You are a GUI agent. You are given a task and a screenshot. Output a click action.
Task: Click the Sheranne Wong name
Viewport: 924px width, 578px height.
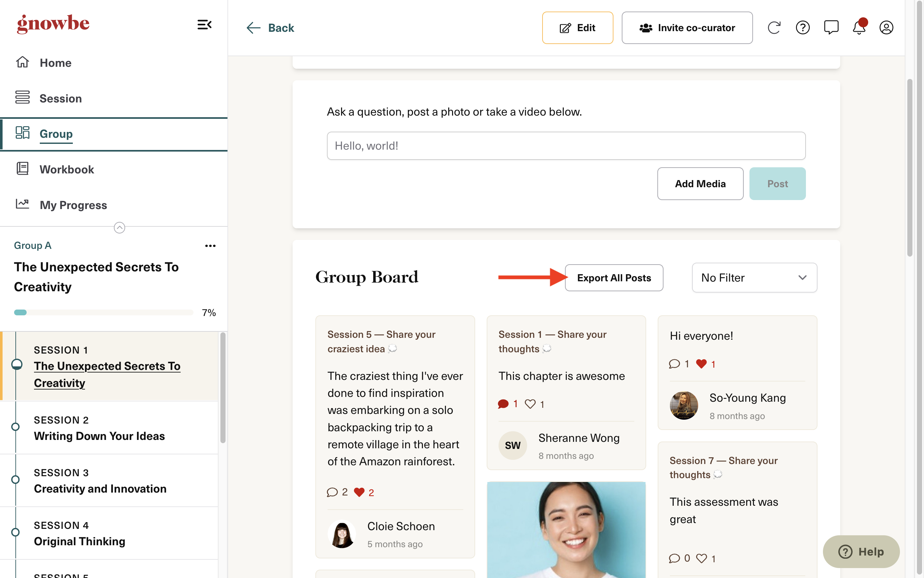click(x=579, y=438)
